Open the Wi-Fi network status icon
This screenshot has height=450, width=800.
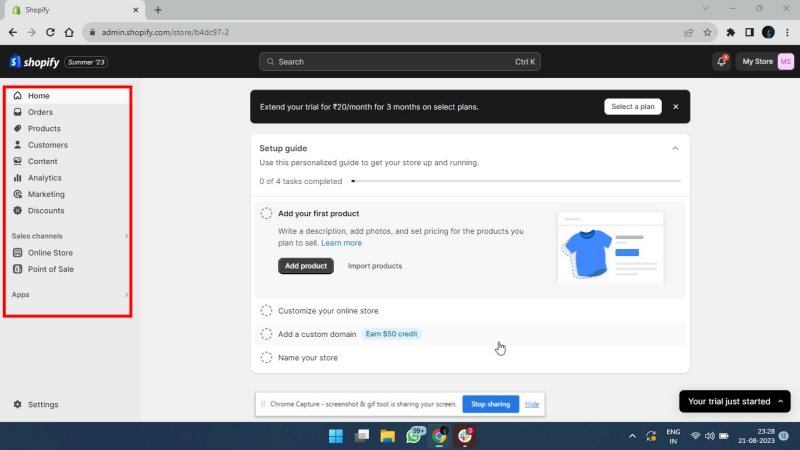click(695, 436)
